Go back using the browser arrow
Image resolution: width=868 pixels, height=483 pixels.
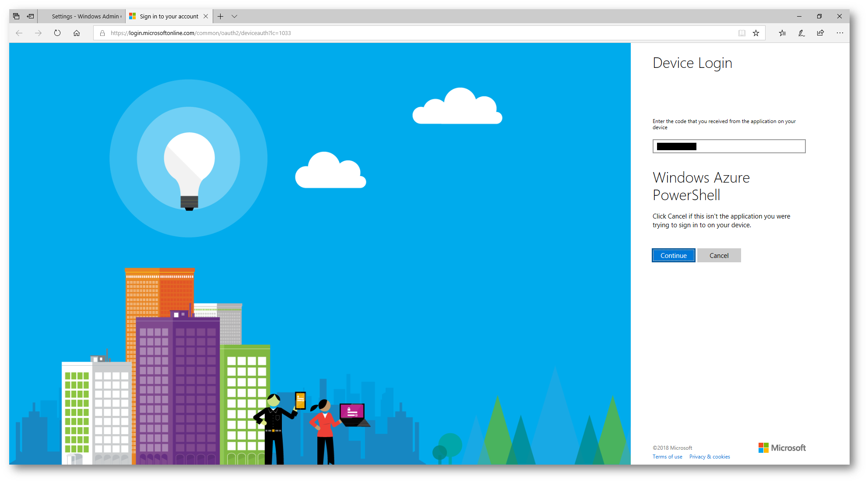click(19, 33)
